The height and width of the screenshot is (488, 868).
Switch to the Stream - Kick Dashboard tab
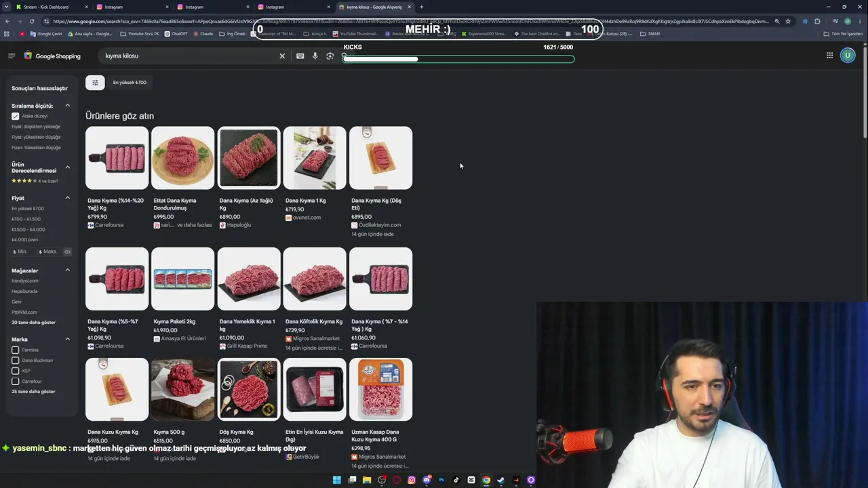(x=52, y=7)
